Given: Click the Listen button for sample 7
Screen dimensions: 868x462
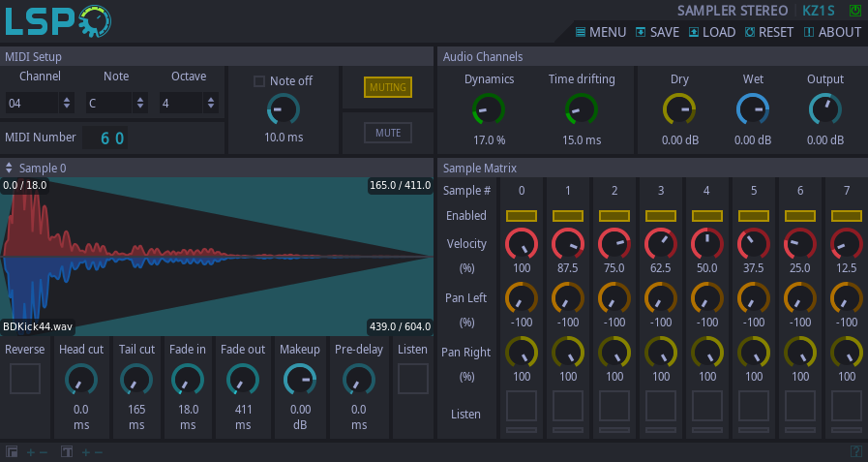Looking at the screenshot, I should click(x=847, y=406).
